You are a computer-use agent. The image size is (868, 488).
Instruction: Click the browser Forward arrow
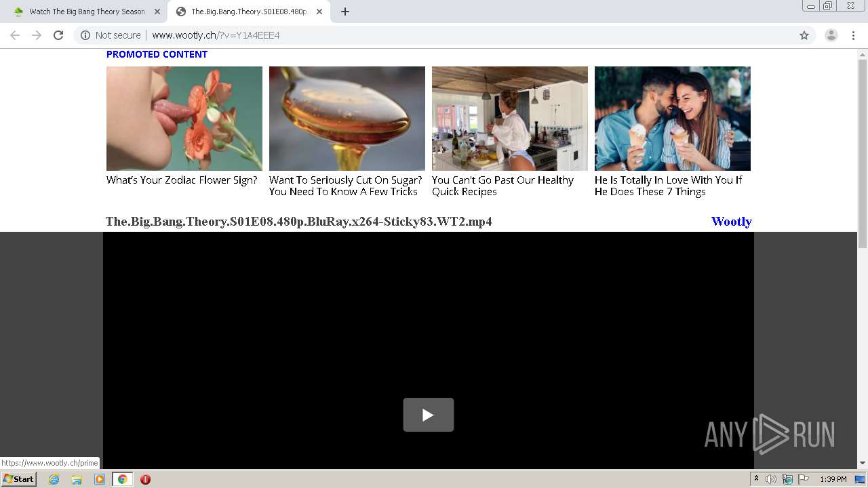[37, 35]
